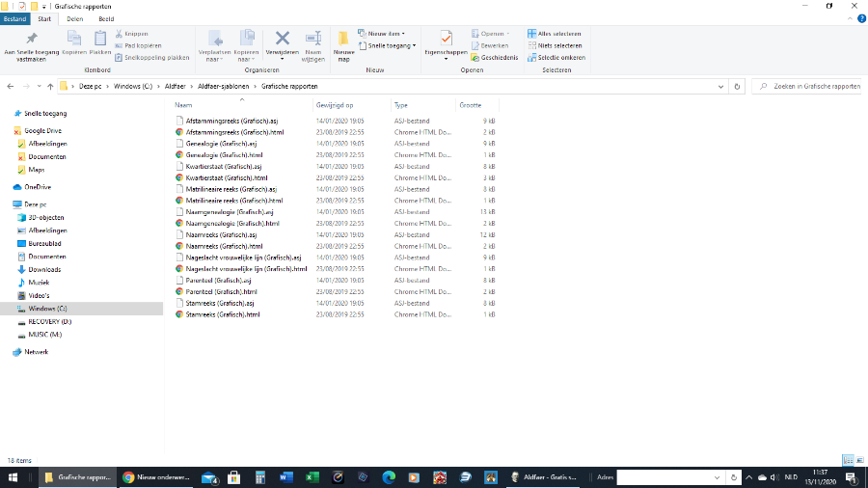This screenshot has height=488, width=868.
Task: Open Word from the taskbar
Action: point(285,477)
